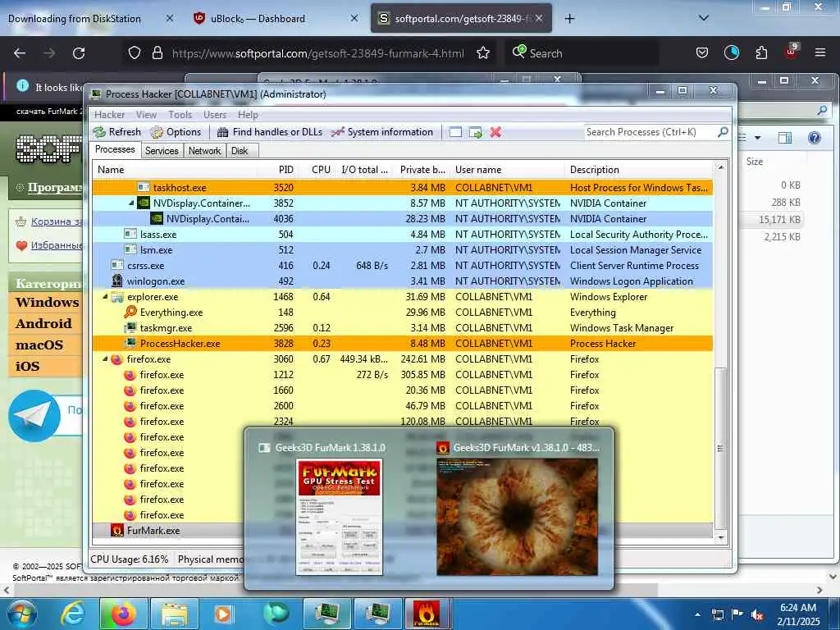Switch to the Network tab
This screenshot has width=840, height=630.
(204, 151)
